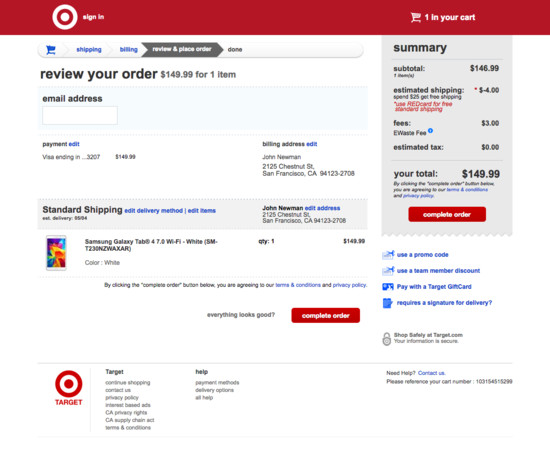Click the Target bullseye logo in header
Viewport: 550px width, 468px height.
click(65, 17)
